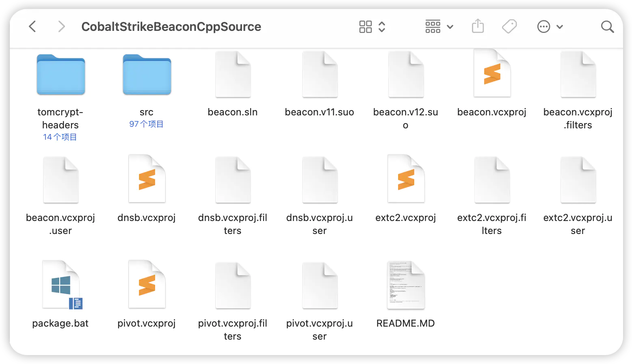Select the beacon.sln file
This screenshot has width=632, height=364.
coord(233,75)
